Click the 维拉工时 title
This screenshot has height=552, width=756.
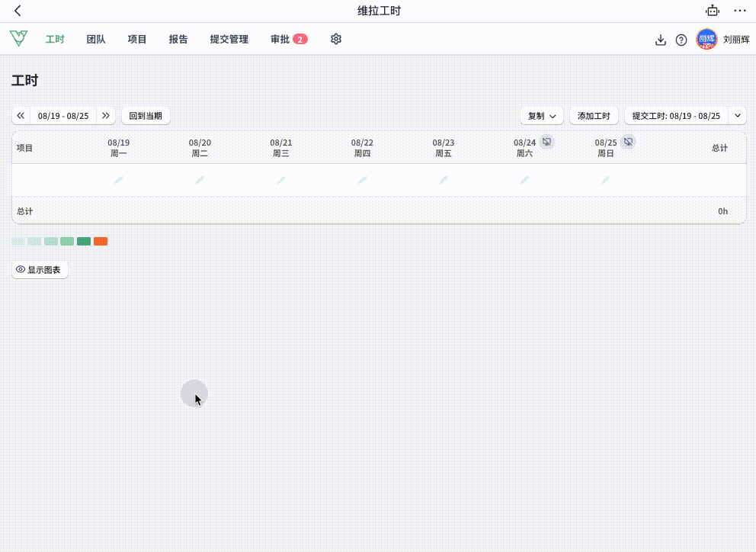(379, 11)
